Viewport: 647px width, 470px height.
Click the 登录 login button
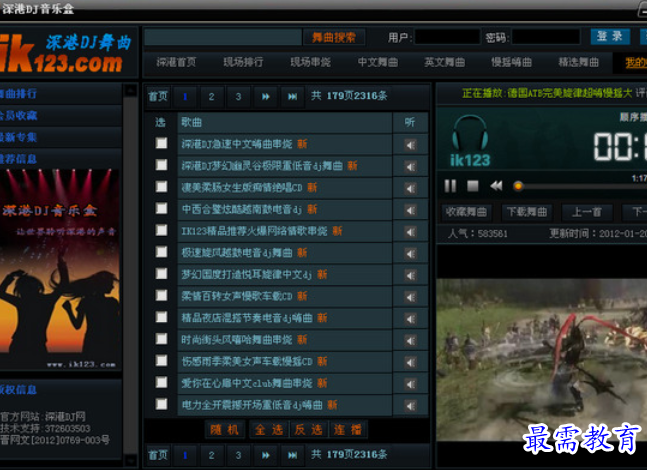click(610, 37)
